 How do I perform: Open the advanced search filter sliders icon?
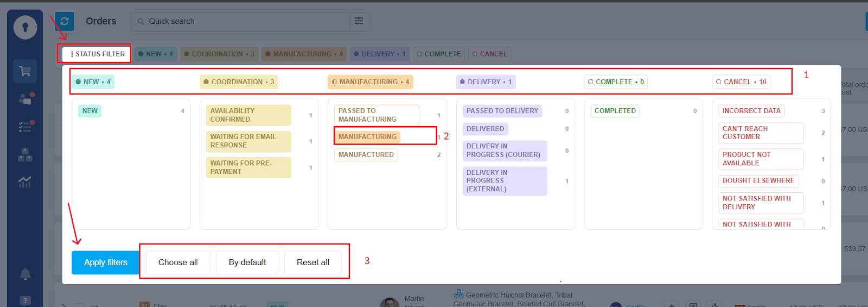pos(359,21)
